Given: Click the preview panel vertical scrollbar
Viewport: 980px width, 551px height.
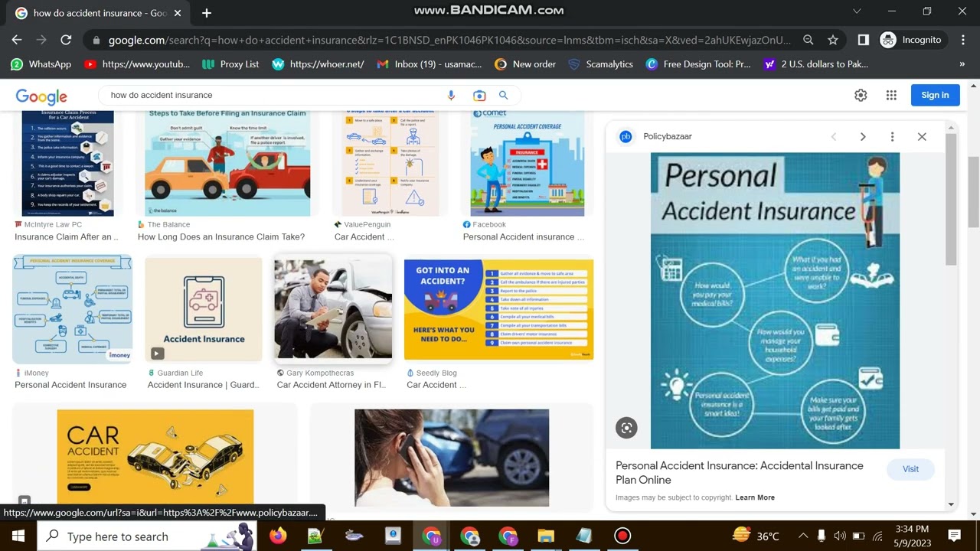Looking at the screenshot, I should pos(951,199).
